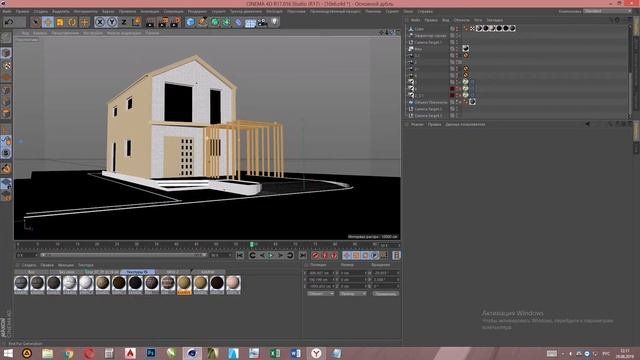Open the Object coordinate mode dropdown
The width and height of the screenshot is (640, 360).
[x=321, y=293]
